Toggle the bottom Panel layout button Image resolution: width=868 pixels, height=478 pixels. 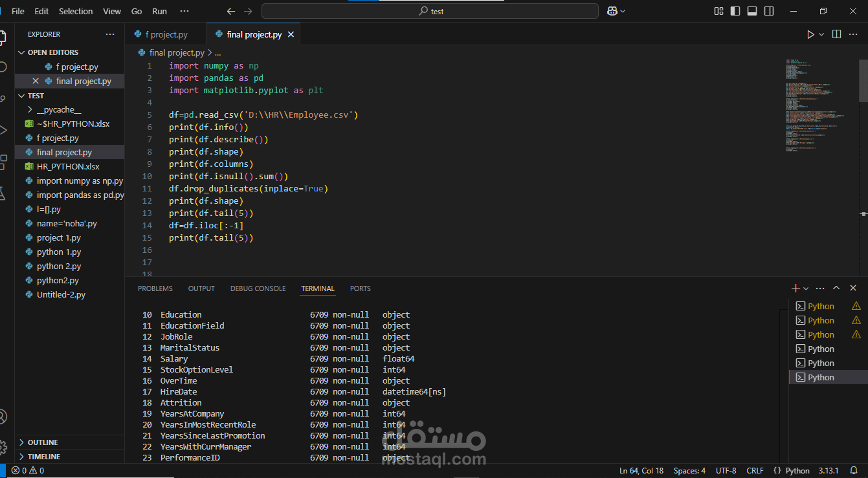(x=752, y=11)
